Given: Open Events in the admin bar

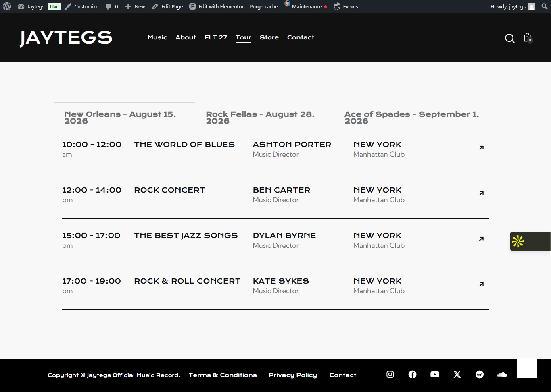Looking at the screenshot, I should [x=346, y=6].
